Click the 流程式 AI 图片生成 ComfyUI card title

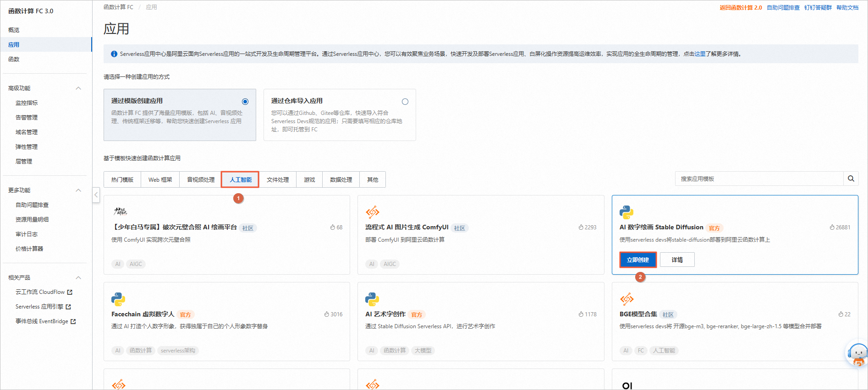407,227
